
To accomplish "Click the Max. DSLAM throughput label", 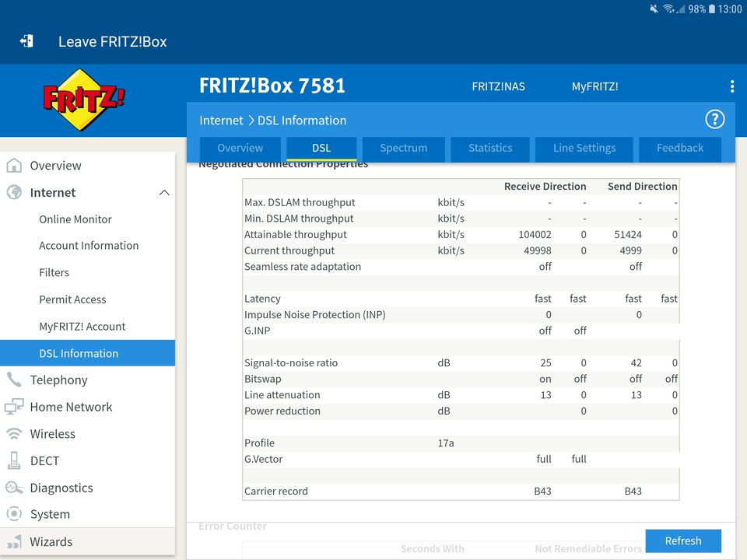I will (x=300, y=202).
